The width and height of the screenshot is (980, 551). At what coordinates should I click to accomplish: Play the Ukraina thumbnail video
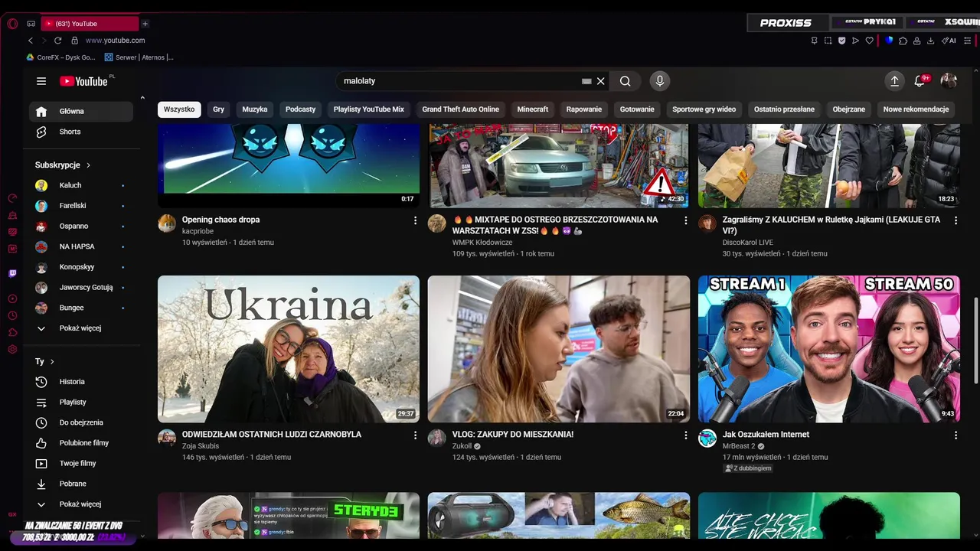289,349
